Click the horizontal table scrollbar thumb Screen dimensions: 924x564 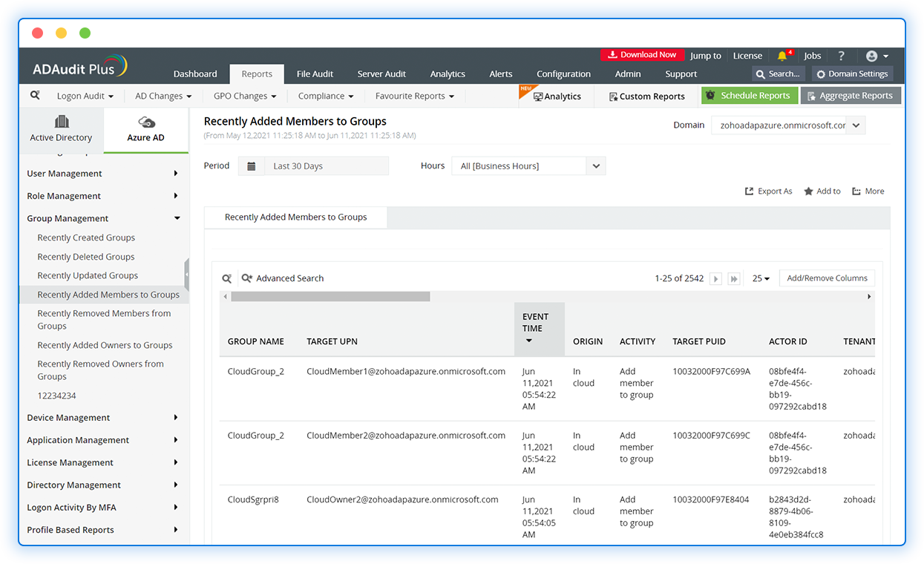point(330,297)
